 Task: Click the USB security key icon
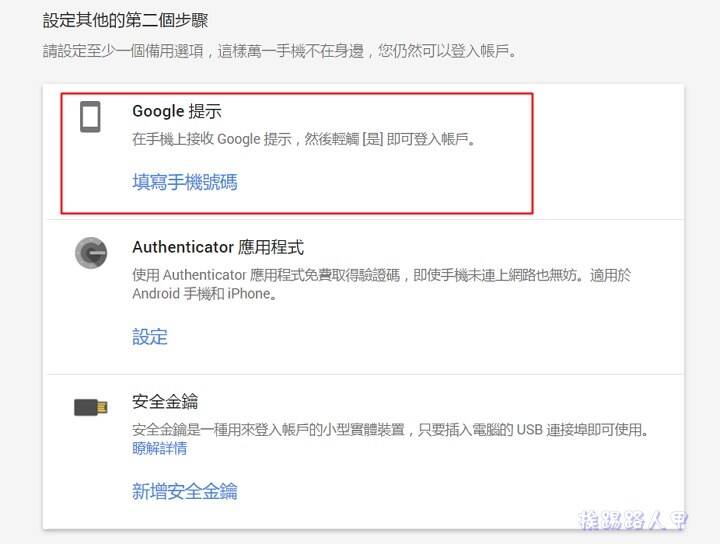(x=91, y=407)
